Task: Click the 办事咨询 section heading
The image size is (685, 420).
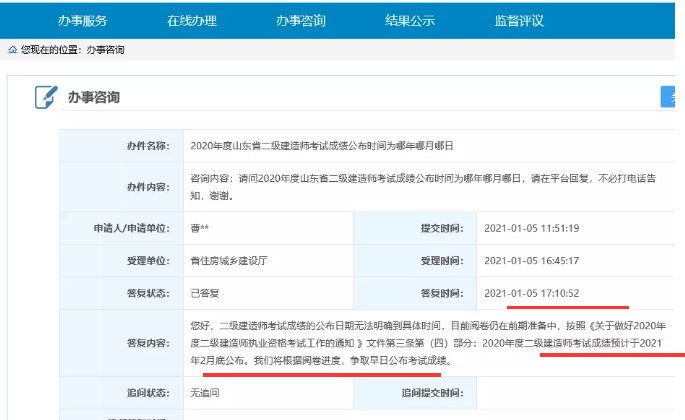Action: pos(93,97)
